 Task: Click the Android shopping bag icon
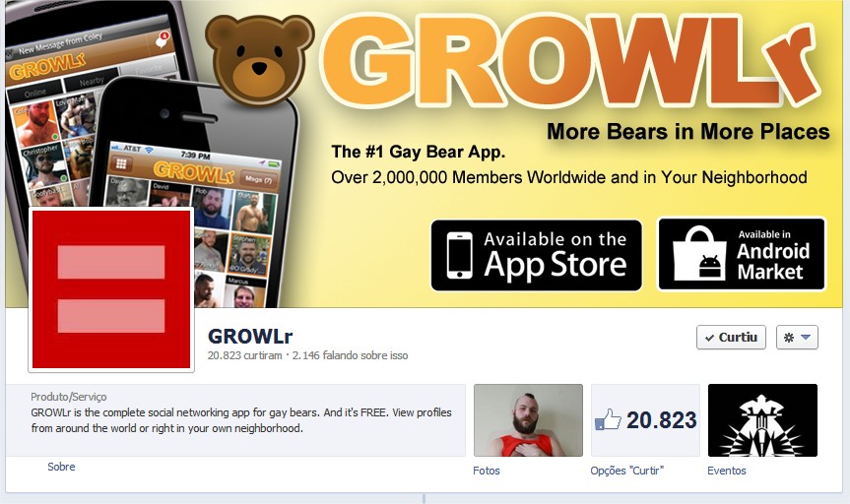coord(699,254)
